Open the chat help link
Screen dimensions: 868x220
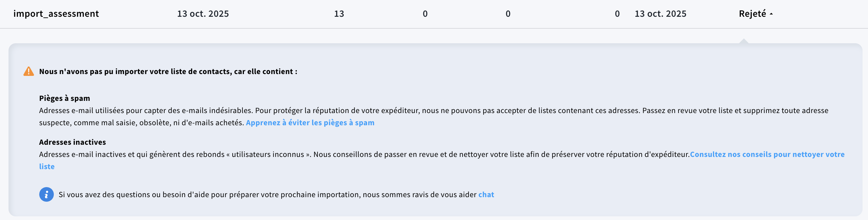486,194
